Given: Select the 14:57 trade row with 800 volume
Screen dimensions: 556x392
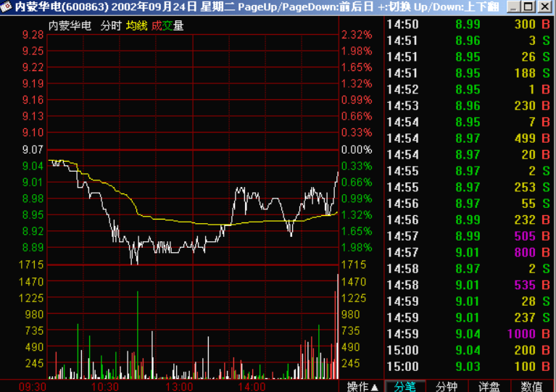Looking at the screenshot, I should coord(470,252).
